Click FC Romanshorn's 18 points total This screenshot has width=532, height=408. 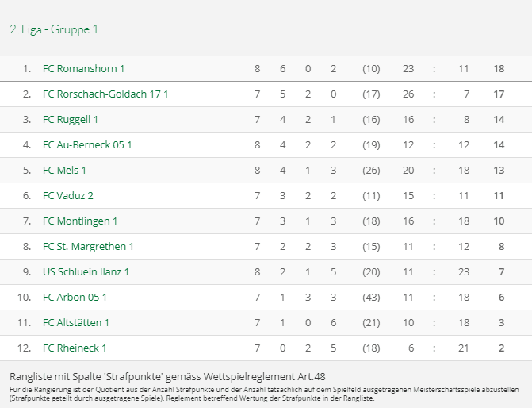tap(499, 69)
